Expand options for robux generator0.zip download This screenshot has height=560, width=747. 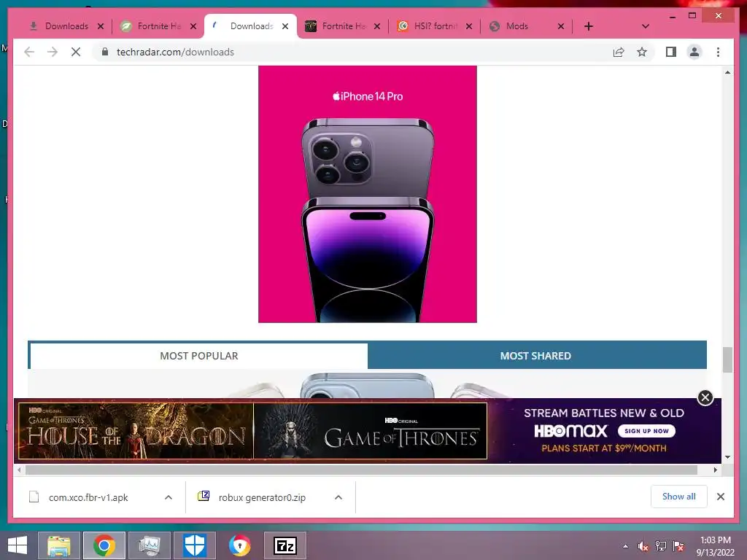(x=338, y=497)
